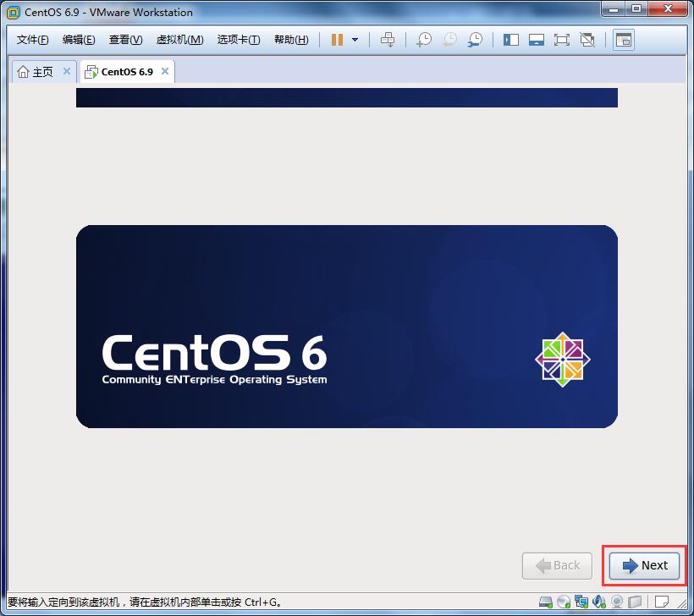This screenshot has height=616, width=694.
Task: Click the grayed-out device icon beside the webcam
Action: tap(635, 602)
